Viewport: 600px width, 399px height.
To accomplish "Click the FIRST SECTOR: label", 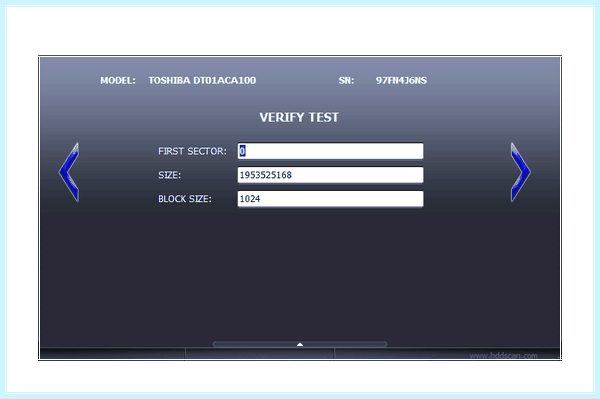I will click(x=192, y=151).
